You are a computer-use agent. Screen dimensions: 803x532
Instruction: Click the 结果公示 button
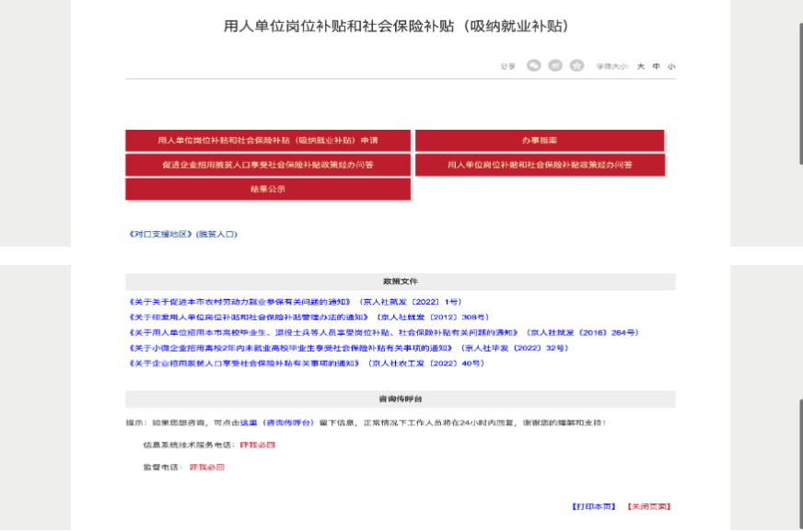pos(268,189)
